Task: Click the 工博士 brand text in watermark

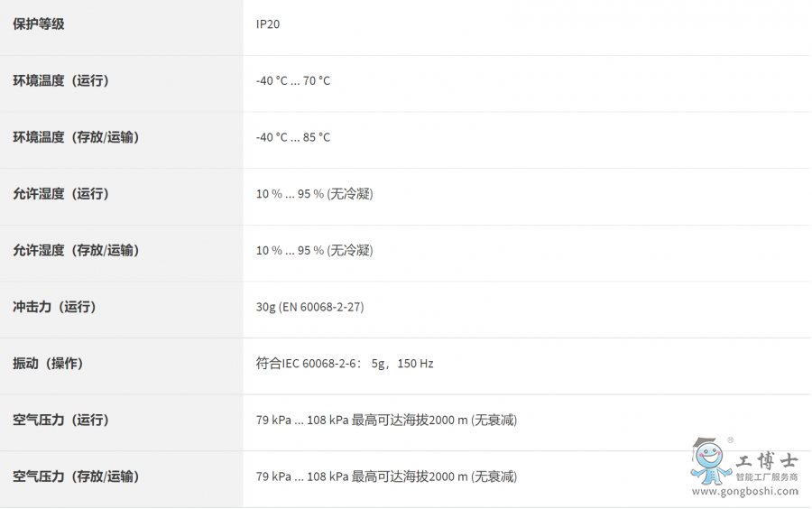Action: tap(767, 460)
